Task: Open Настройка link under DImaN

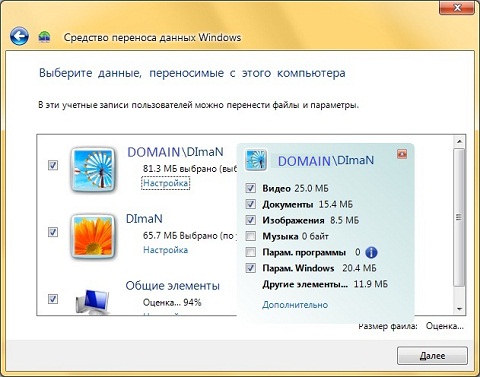Action: click(166, 250)
